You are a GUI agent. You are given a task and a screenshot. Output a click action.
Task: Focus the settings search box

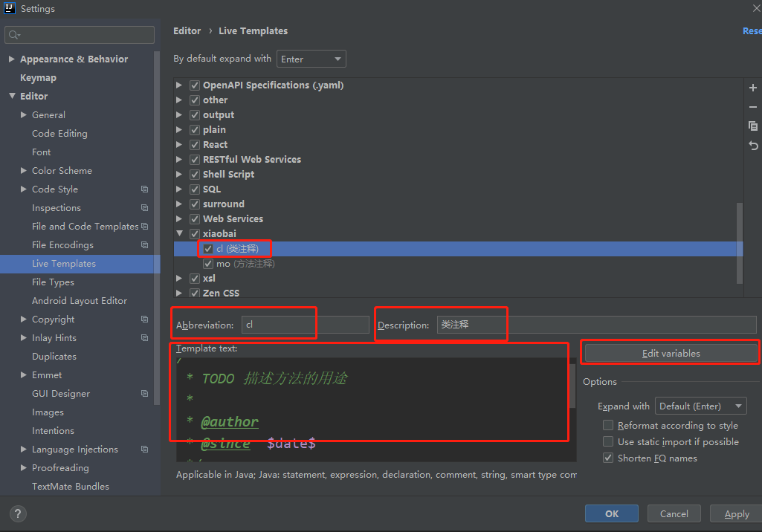pyautogui.click(x=80, y=35)
